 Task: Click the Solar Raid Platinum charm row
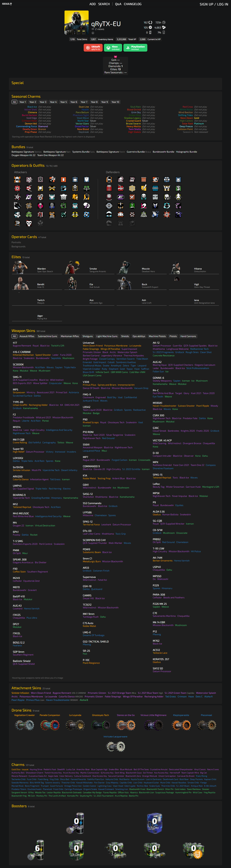click(x=193, y=124)
